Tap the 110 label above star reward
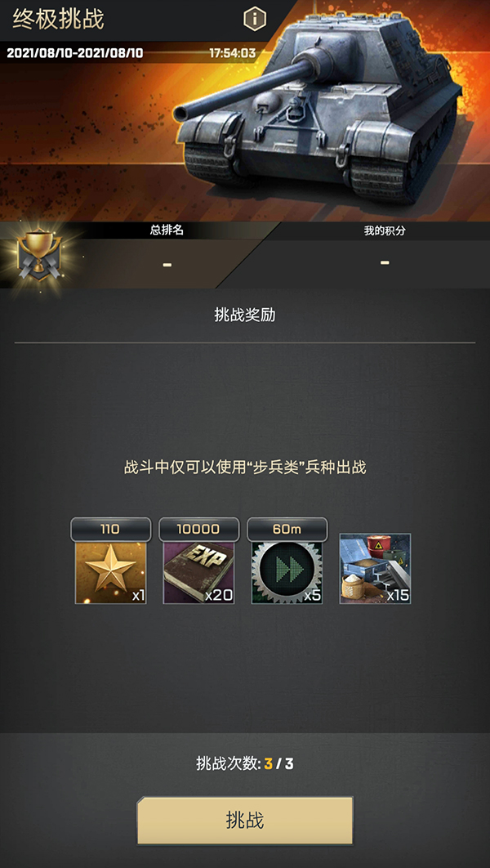This screenshot has width=490, height=868. coord(110,529)
